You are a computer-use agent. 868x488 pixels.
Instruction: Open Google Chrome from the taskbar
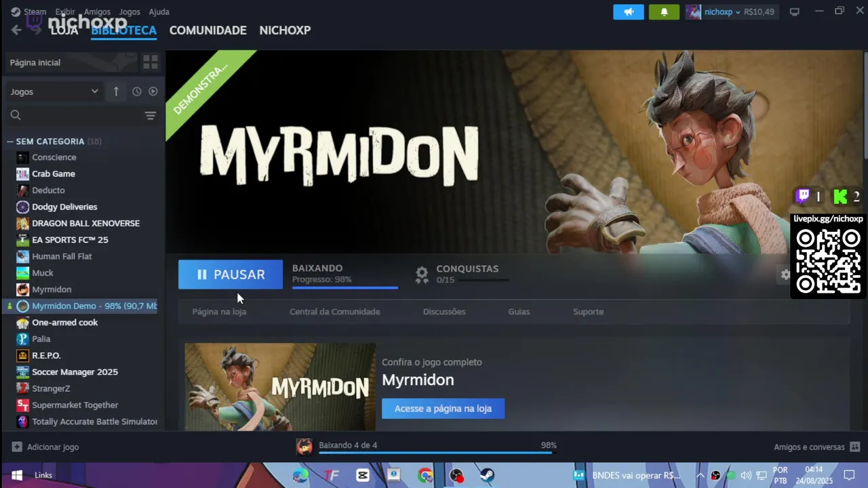(x=425, y=475)
